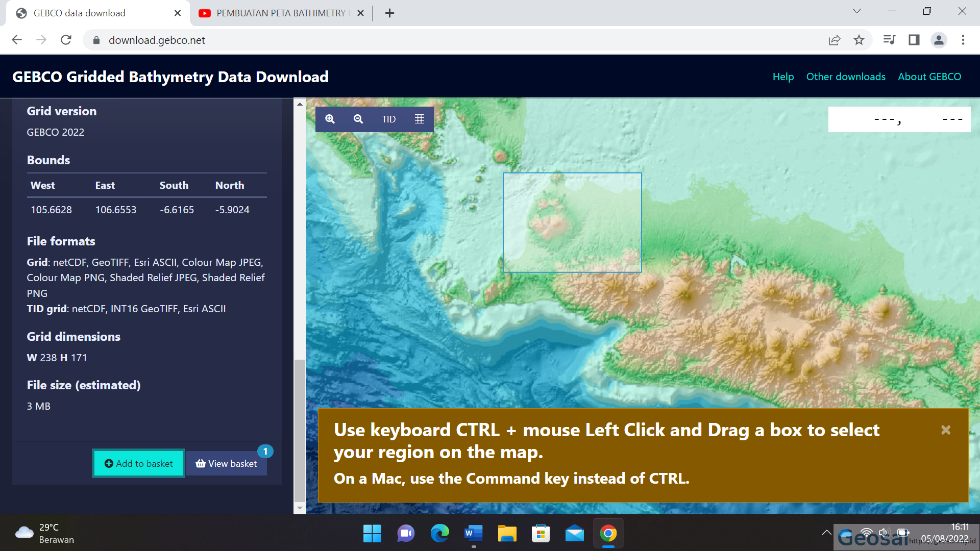Open the Help link
Viewport: 980px width, 551px height.
coord(783,77)
